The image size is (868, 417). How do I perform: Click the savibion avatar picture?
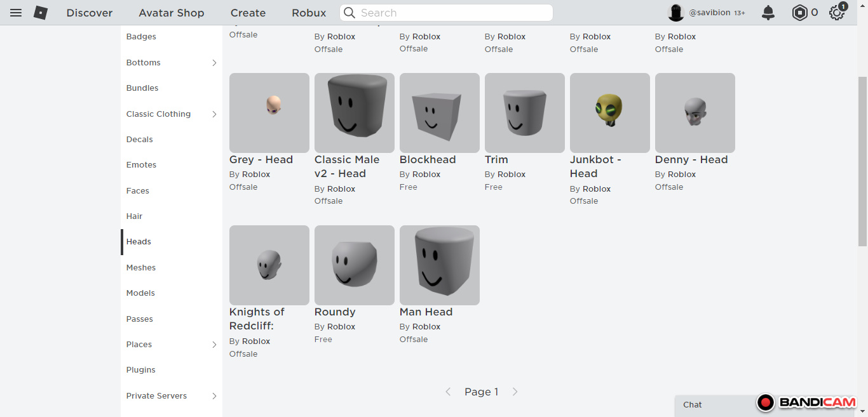pos(676,13)
